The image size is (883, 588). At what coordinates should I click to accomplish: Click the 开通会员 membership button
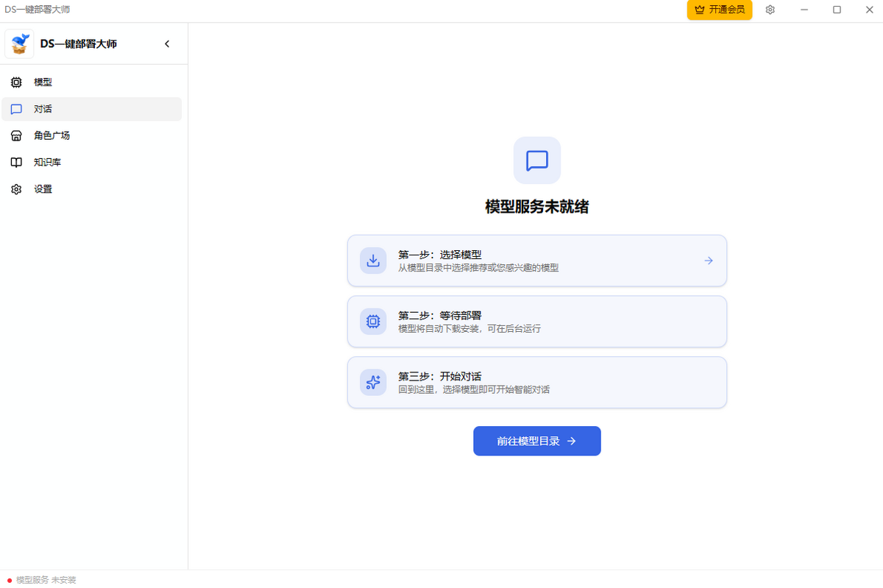720,10
